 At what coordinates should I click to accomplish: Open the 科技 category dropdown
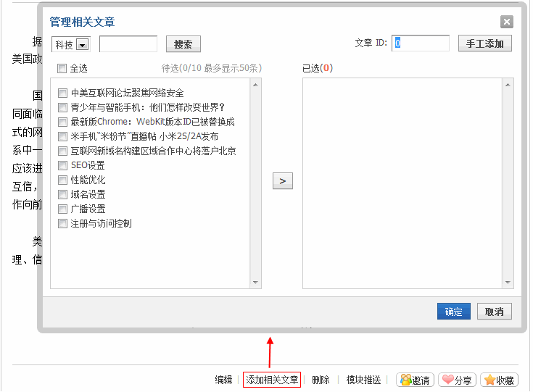[x=71, y=44]
